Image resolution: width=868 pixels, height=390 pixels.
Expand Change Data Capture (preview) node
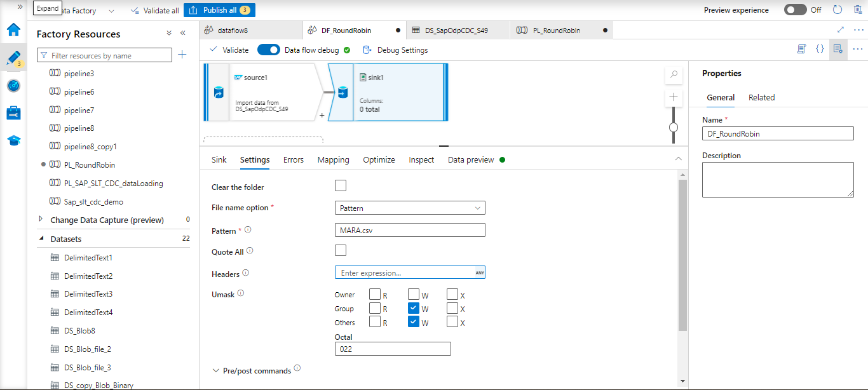(41, 220)
